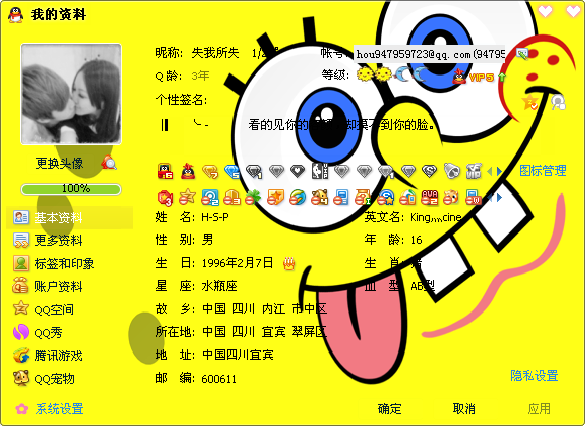Viewport: 585px width, 426px height.
Task: Click the gold trophy badge icon
Action: click(363, 197)
